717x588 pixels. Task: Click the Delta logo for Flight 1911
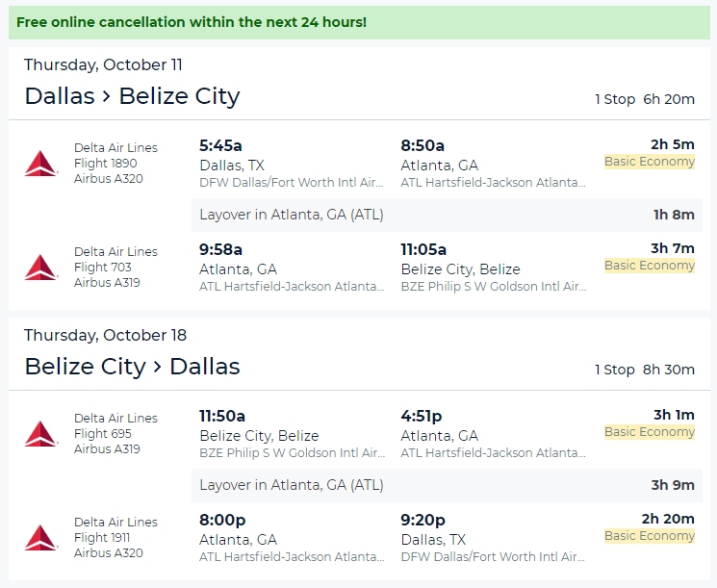pyautogui.click(x=41, y=537)
